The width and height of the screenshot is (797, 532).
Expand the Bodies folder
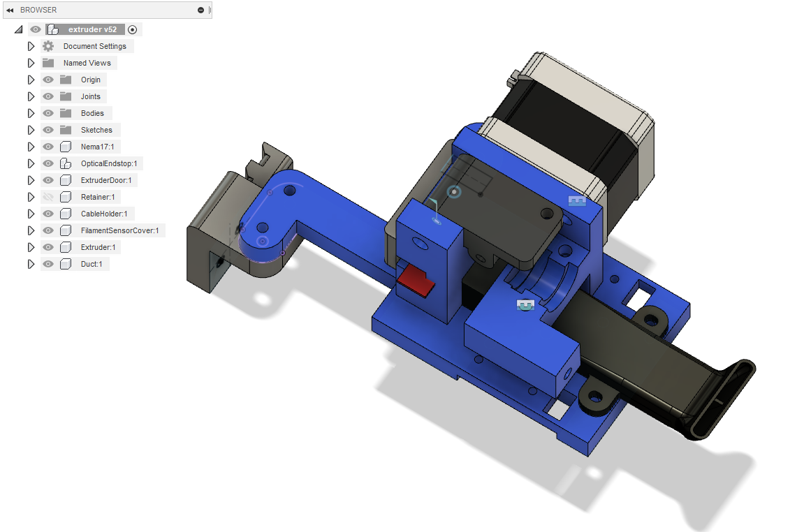click(31, 113)
